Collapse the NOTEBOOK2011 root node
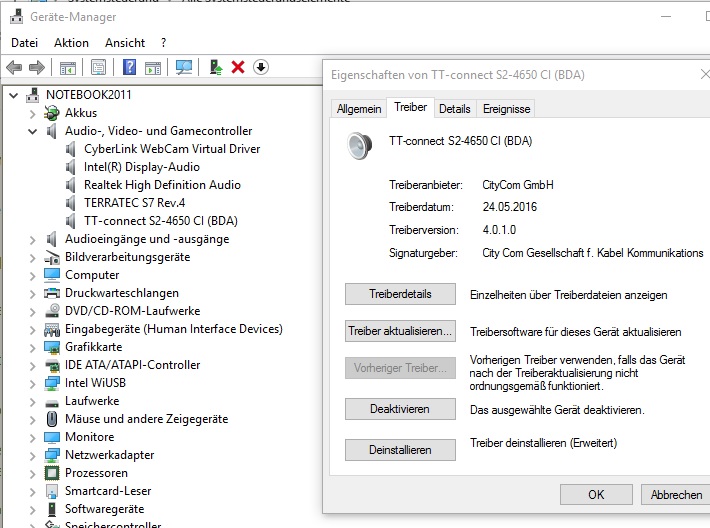The image size is (710, 528). pos(13,95)
